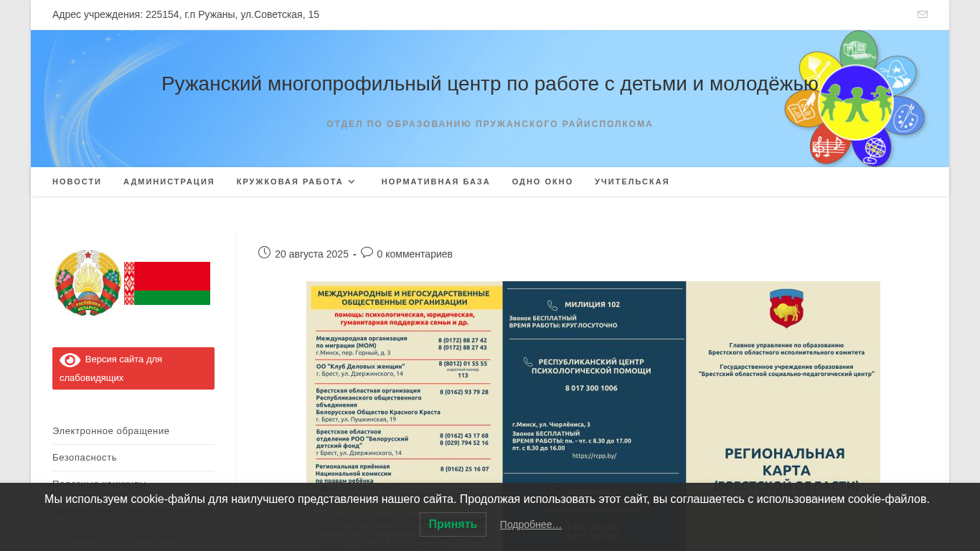Open the visually impaired site version button
The width and height of the screenshot is (980, 551).
click(x=133, y=368)
